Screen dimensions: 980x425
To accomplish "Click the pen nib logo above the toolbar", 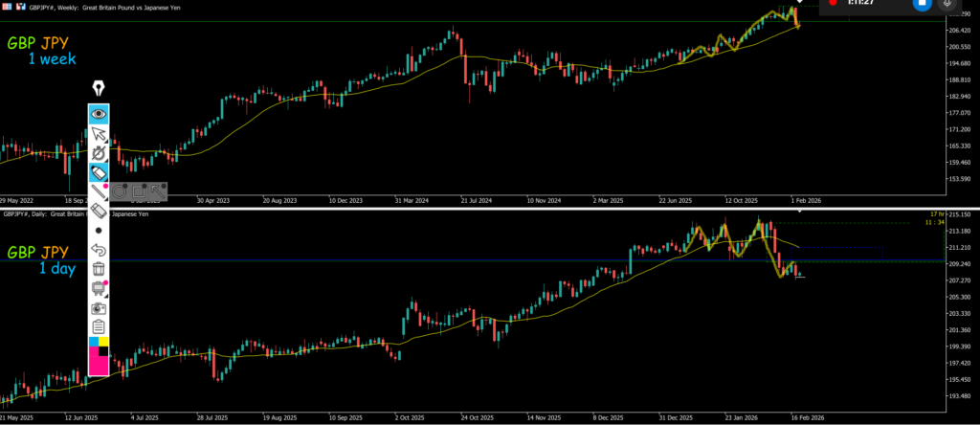I will pos(98,89).
